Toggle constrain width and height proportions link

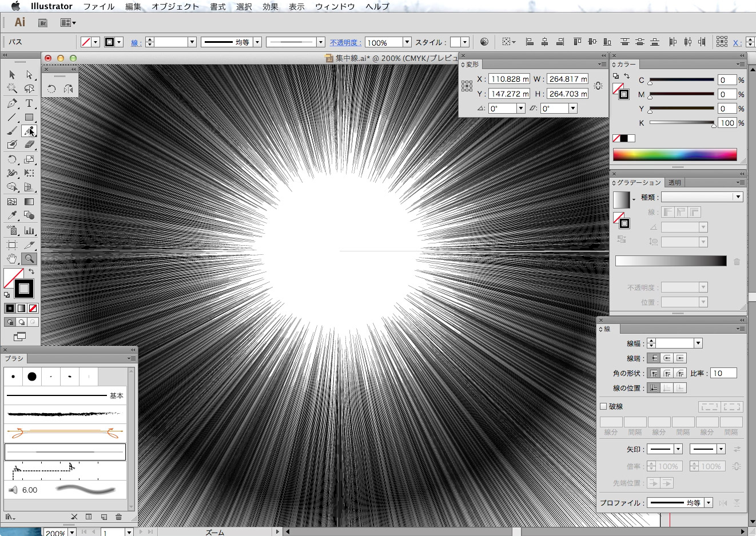[x=598, y=86]
